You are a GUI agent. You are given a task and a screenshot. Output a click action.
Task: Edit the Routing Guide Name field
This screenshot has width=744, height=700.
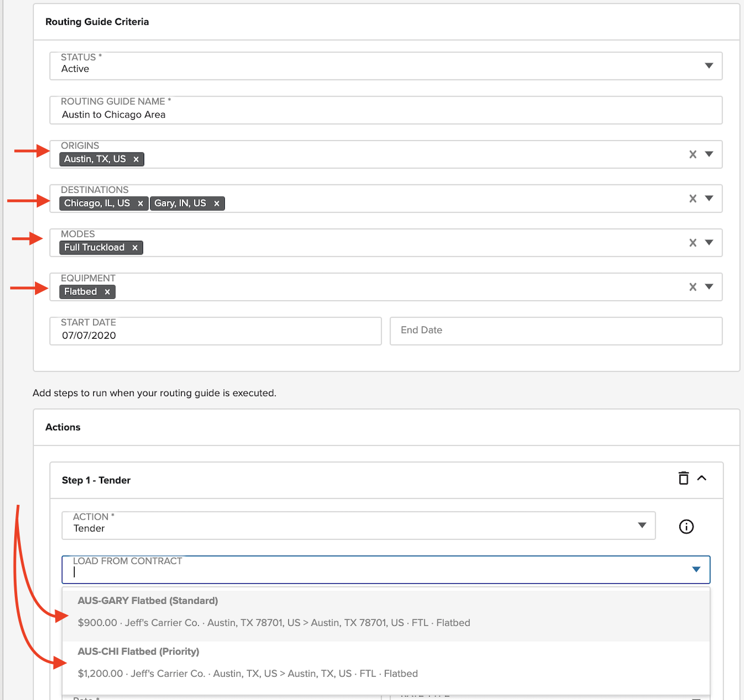tap(386, 110)
